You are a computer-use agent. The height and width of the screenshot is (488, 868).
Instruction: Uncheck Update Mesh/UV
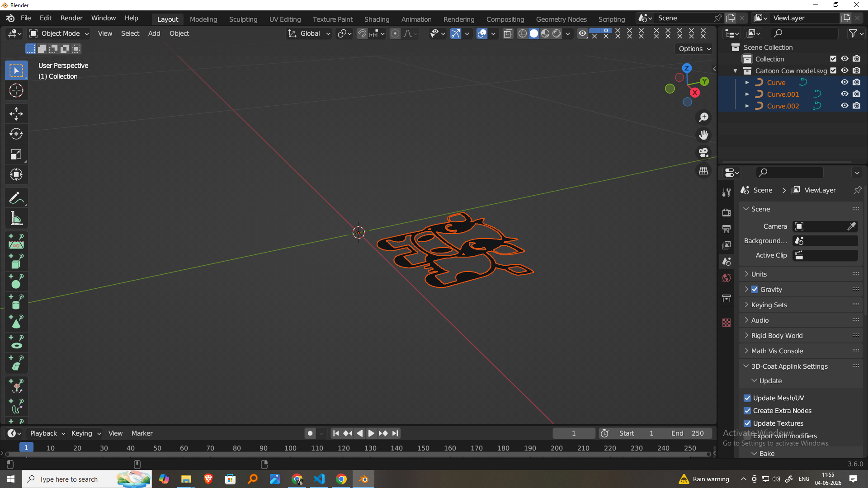coord(747,398)
